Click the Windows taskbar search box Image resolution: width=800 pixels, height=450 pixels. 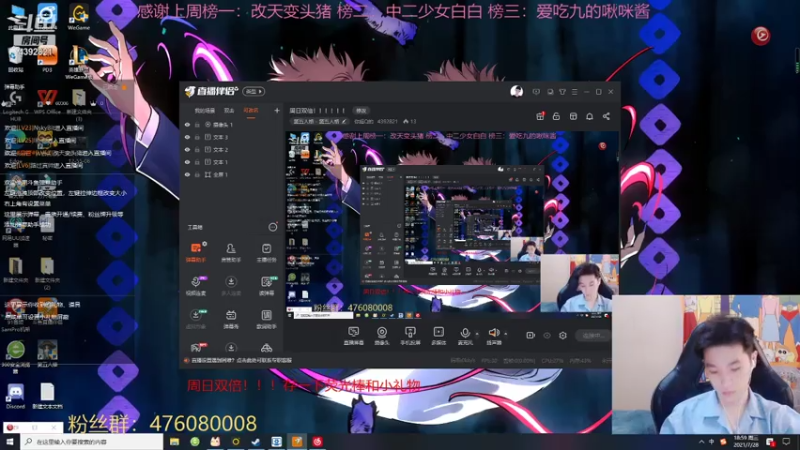(x=92, y=441)
